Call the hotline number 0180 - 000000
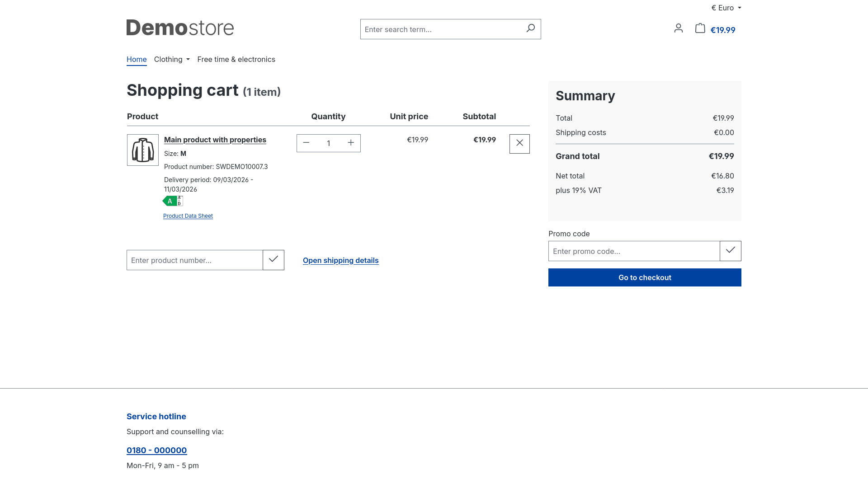The width and height of the screenshot is (868, 488). (x=156, y=450)
